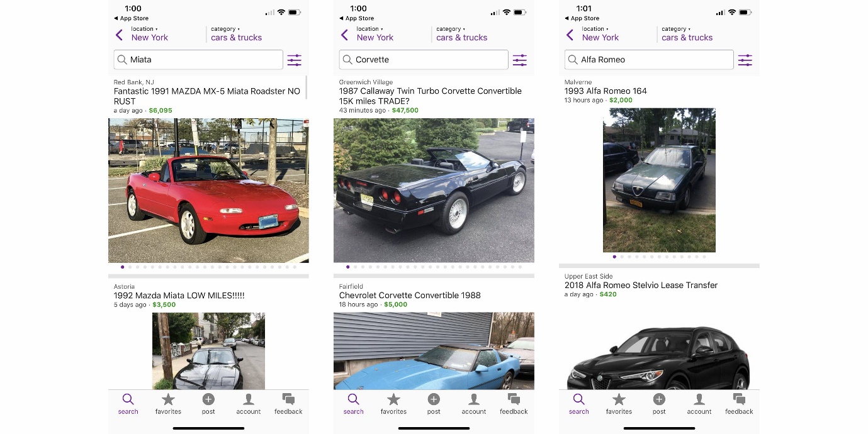Expand the location dropdown in the Miata screen
Screen dimensions: 868x434
(150, 33)
